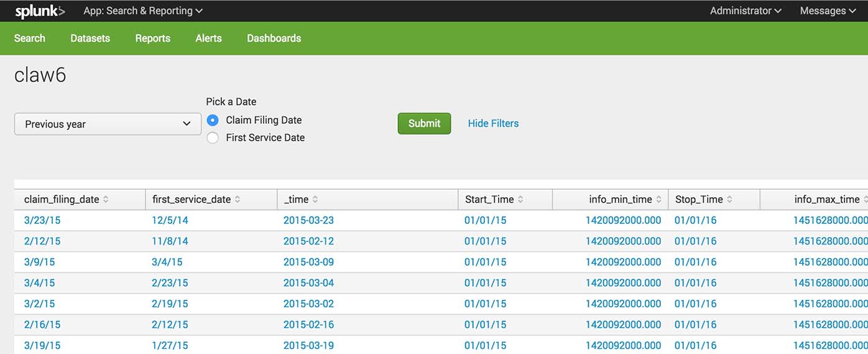Sort by first_service_date column sort icon

pos(238,200)
